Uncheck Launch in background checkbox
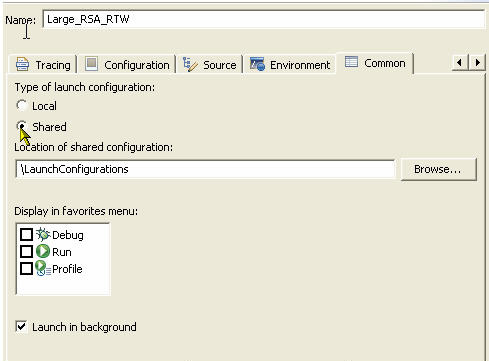This screenshot has height=361, width=489. coord(21,326)
